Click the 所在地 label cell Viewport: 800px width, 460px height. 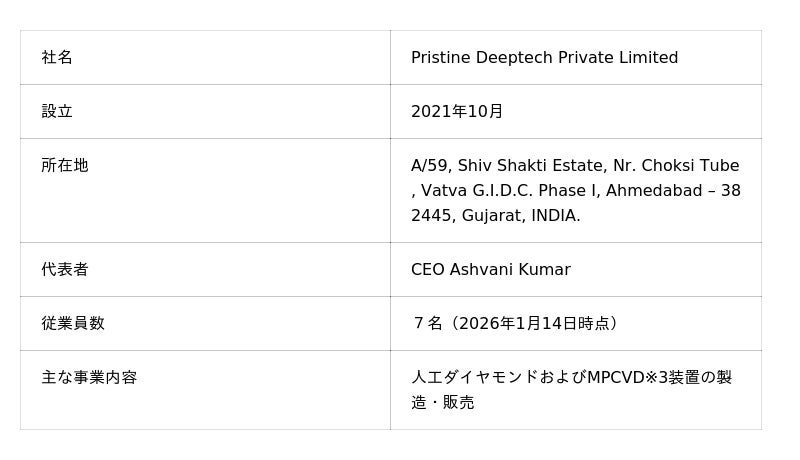click(65, 166)
